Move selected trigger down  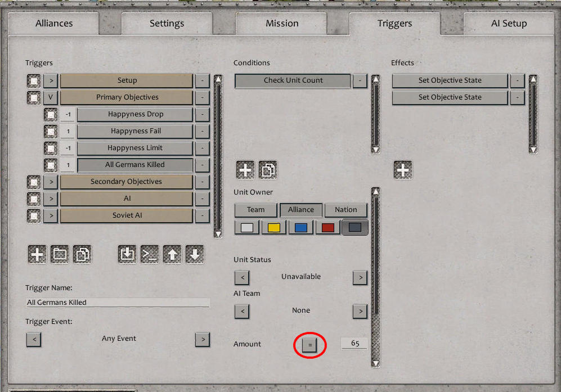(195, 254)
